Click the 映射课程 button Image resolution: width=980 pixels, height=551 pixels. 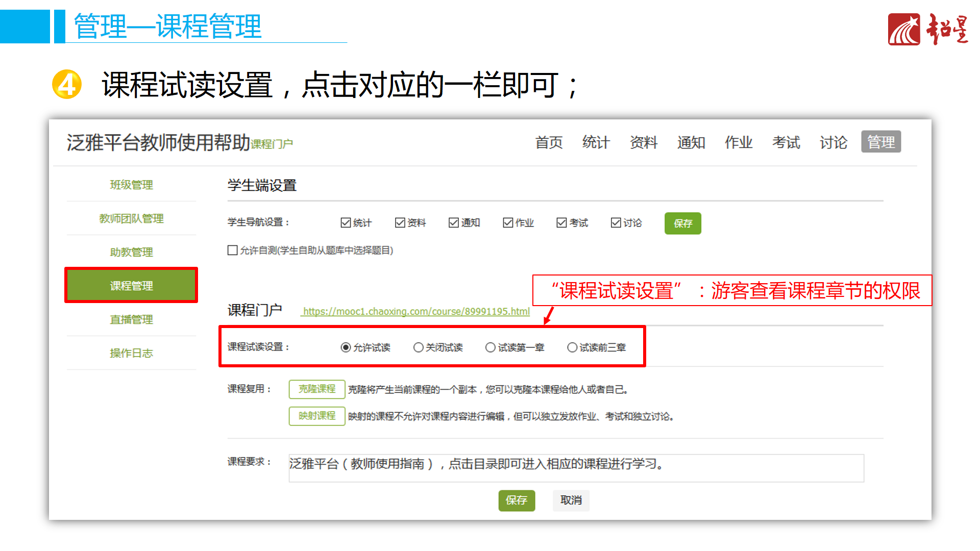tap(316, 416)
